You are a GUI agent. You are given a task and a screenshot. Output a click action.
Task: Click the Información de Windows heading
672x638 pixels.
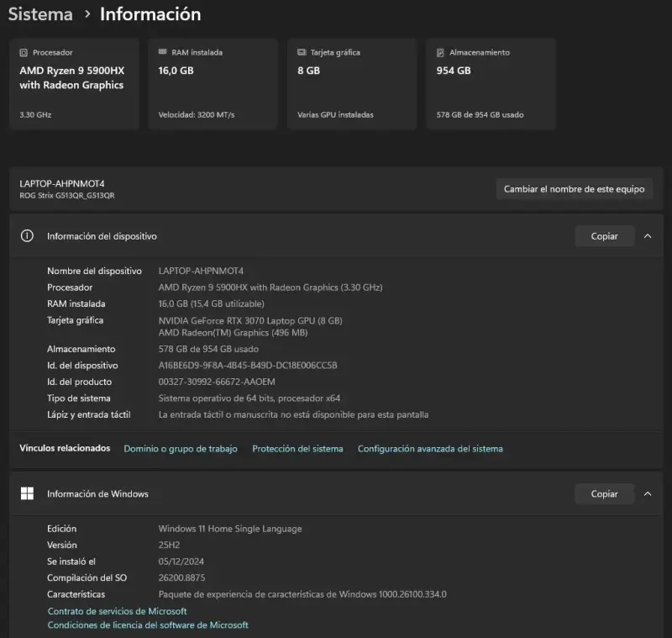click(97, 494)
